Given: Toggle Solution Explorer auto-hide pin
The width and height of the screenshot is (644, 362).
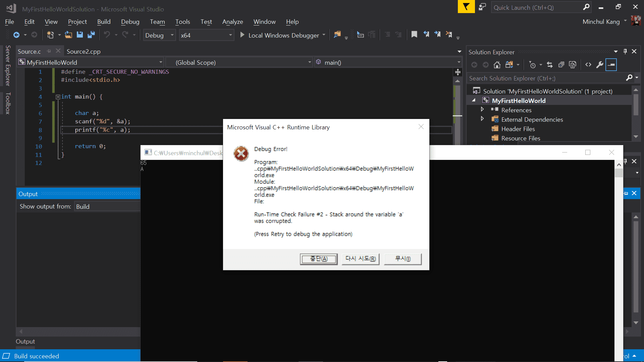Looking at the screenshot, I should (625, 52).
